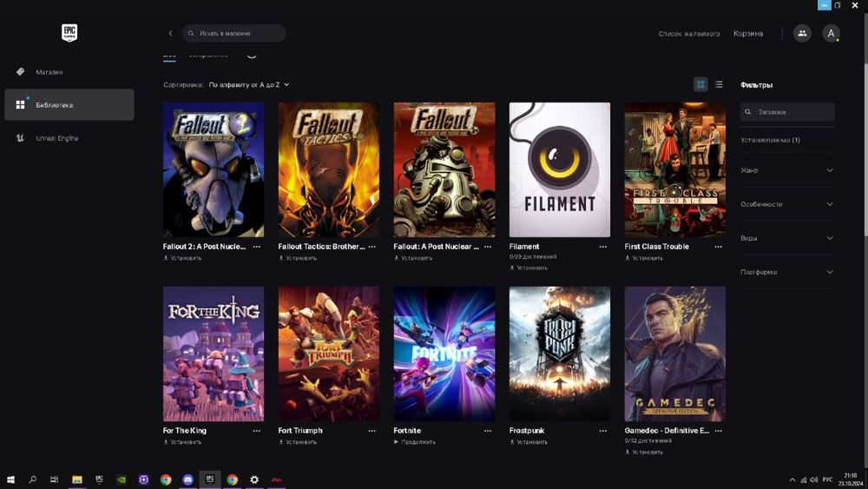Screen dimensions: 868x489
Task: Open the profile avatar "A" menu
Action: tap(831, 33)
